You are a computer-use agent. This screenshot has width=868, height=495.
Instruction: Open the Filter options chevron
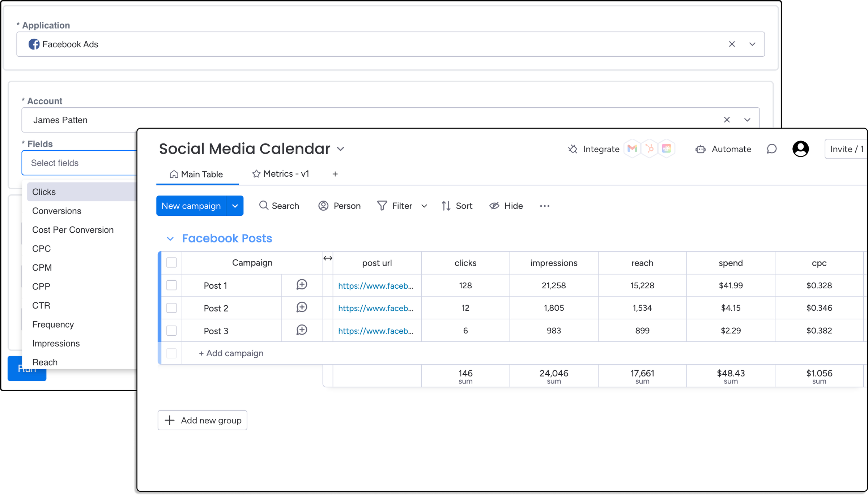424,206
